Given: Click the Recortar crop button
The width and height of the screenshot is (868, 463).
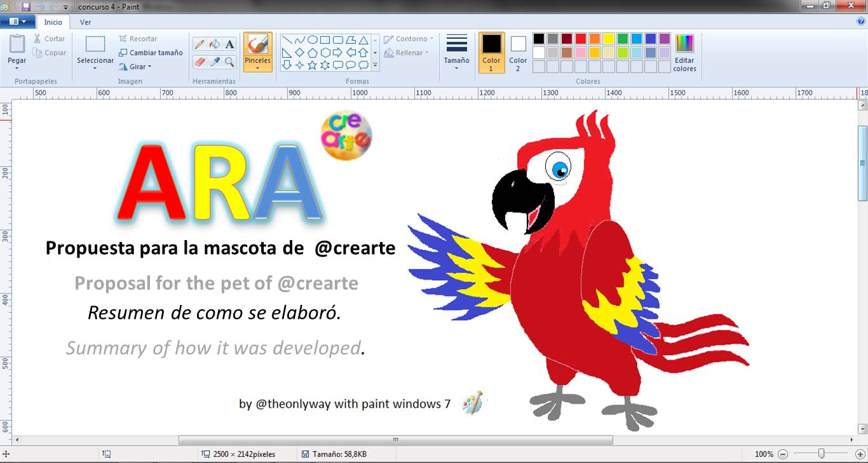Looking at the screenshot, I should [x=138, y=39].
